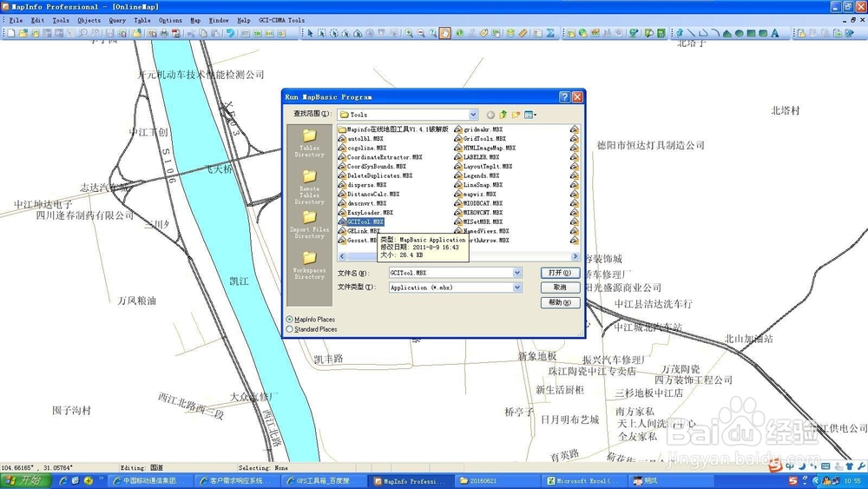Pick the Marquee Select tool
Viewport: 868px width, 489px height.
pyautogui.click(x=322, y=33)
